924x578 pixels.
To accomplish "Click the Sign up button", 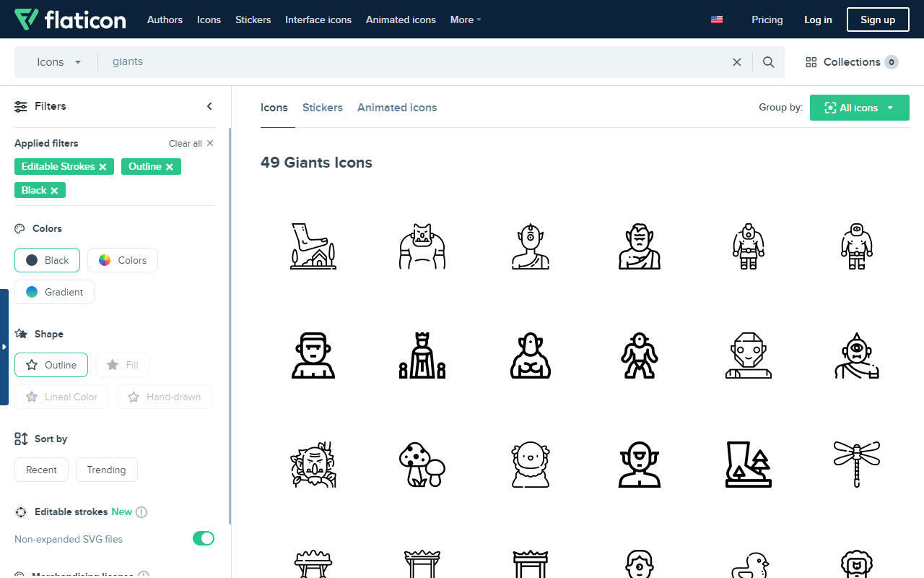I will coord(877,20).
